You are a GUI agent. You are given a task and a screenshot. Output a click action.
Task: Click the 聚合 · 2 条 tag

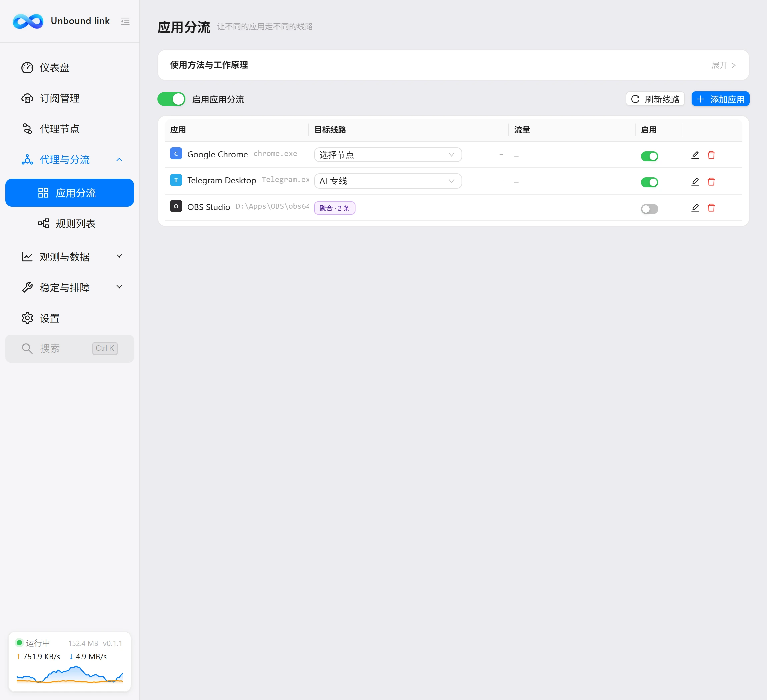(334, 208)
